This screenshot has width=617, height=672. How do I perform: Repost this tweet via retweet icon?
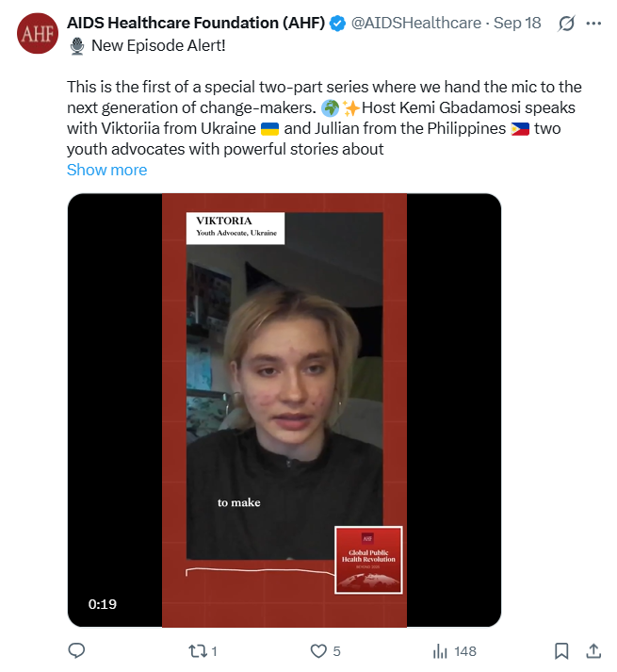coord(198,651)
